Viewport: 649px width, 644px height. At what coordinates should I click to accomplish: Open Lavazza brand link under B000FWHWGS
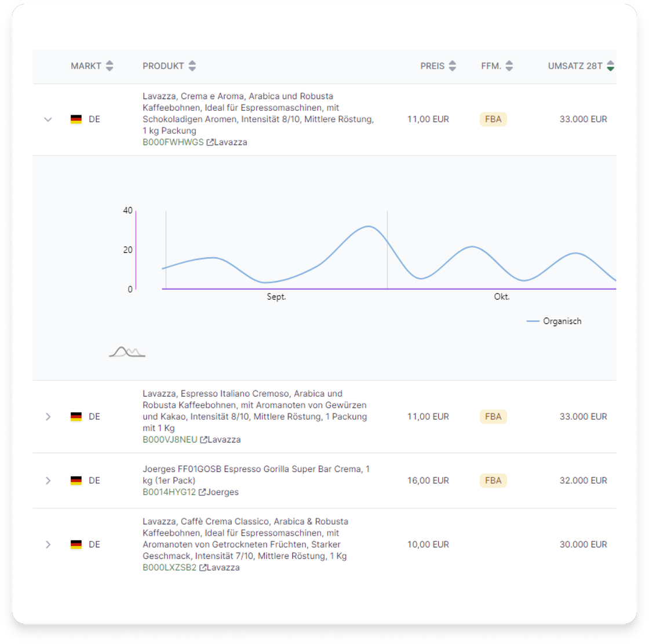click(231, 142)
